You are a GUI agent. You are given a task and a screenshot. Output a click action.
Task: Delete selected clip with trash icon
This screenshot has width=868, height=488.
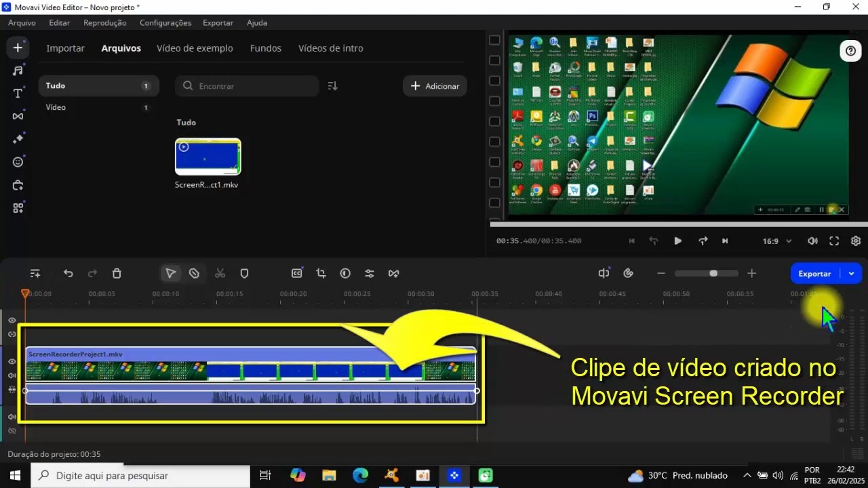pos(117,273)
